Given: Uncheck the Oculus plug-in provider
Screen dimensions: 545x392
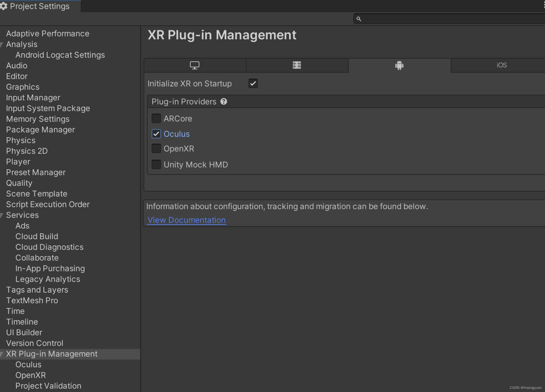Looking at the screenshot, I should pyautogui.click(x=156, y=134).
